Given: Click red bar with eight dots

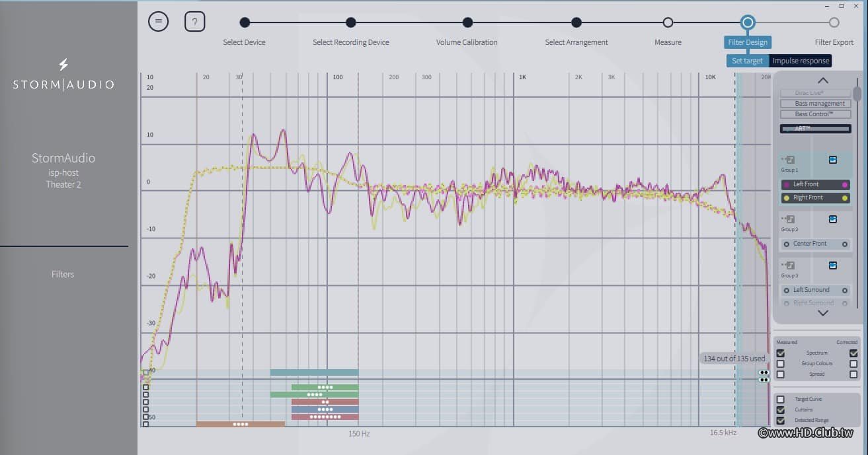Looking at the screenshot, I should coord(325,417).
